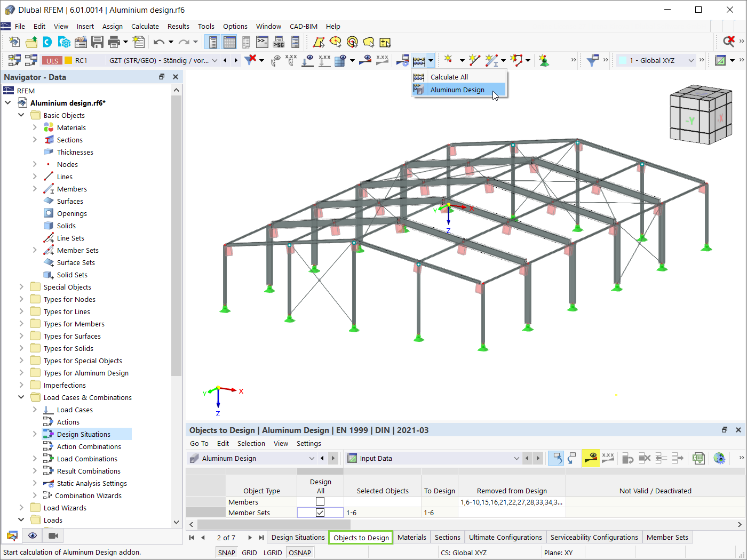Image resolution: width=747 pixels, height=560 pixels.
Task: Click the new nodal support icon
Action: coord(544,60)
